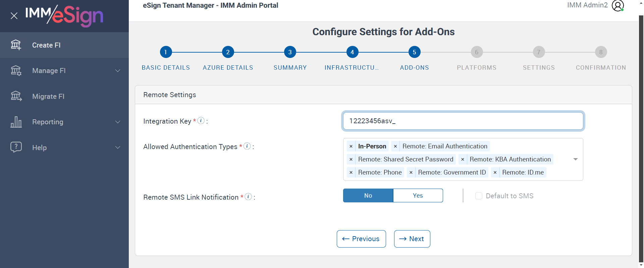
Task: Click the Migrate FI bank arrow icon
Action: (16, 96)
